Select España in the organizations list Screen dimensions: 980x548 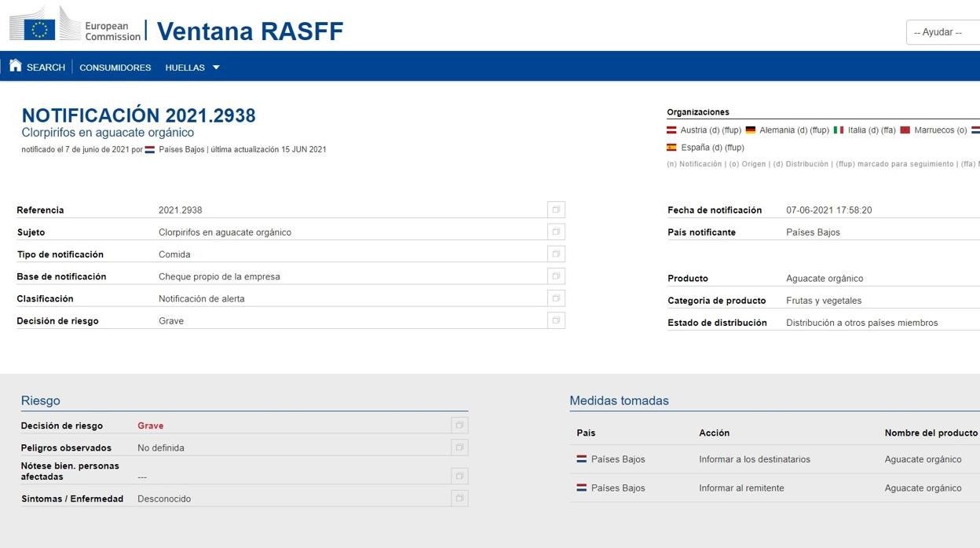pyautogui.click(x=696, y=148)
